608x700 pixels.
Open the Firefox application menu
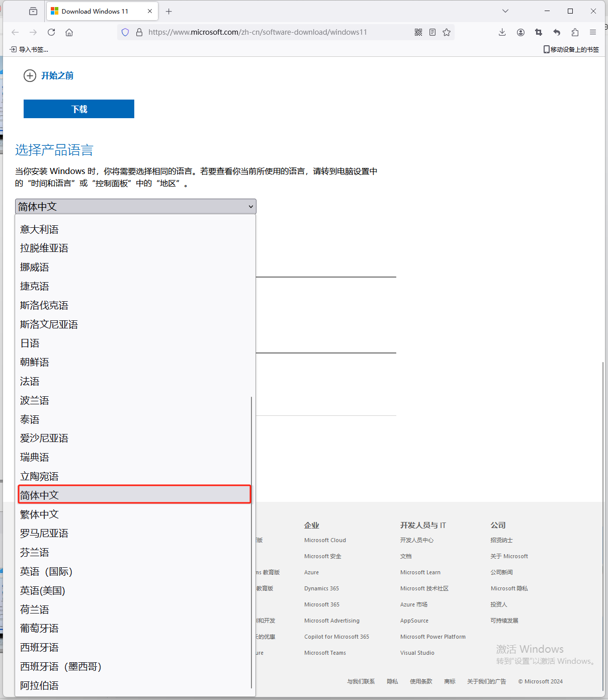coord(593,32)
